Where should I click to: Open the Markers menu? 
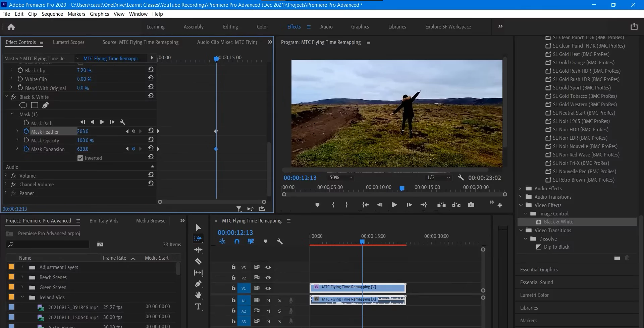(76, 14)
